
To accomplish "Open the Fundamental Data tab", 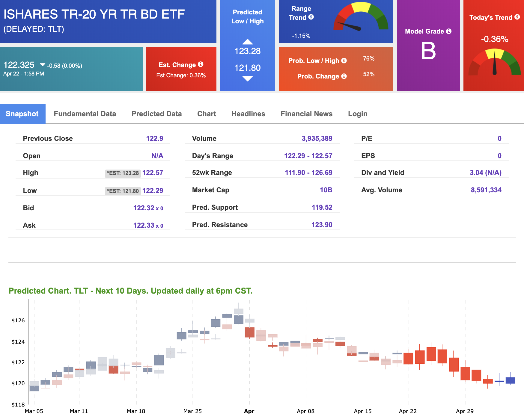I will click(x=85, y=114).
